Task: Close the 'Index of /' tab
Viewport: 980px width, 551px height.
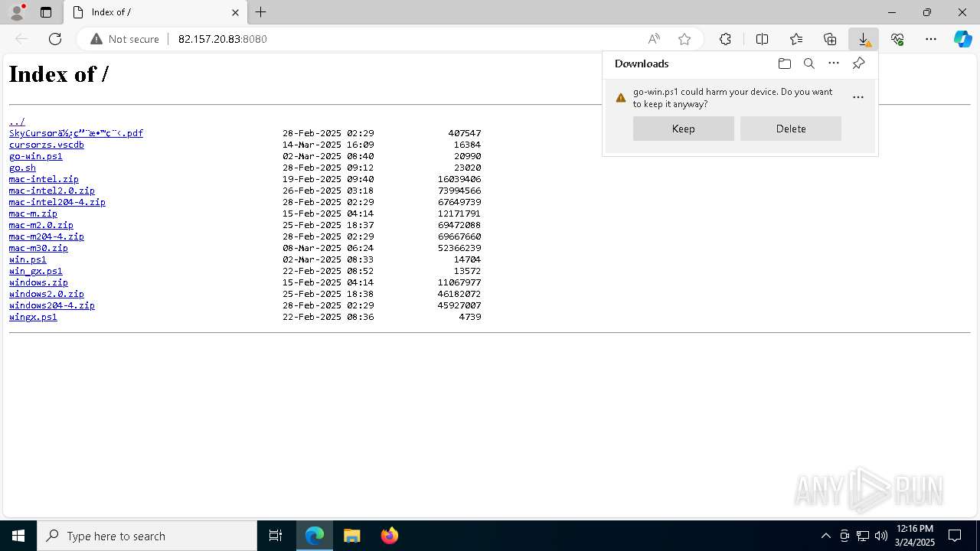Action: 235,12
